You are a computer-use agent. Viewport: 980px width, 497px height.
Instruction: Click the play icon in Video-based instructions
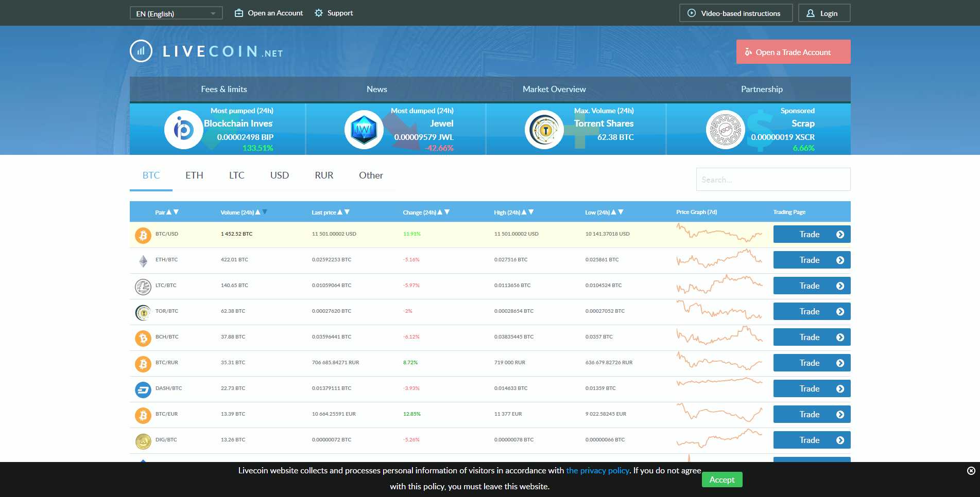pyautogui.click(x=692, y=13)
